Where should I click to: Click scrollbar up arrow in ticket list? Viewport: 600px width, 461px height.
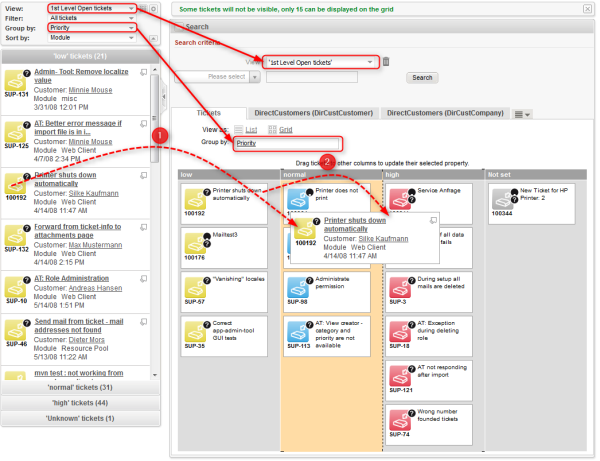155,70
